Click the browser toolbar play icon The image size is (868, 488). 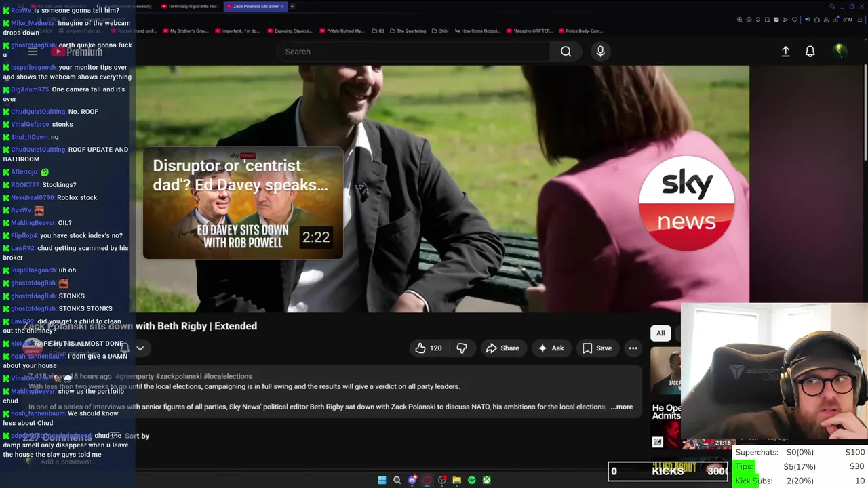point(785,20)
